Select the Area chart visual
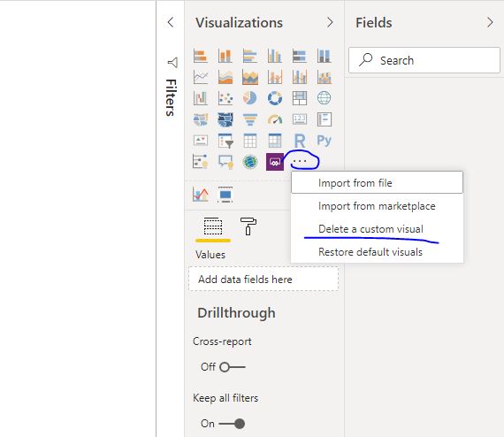 [225, 77]
